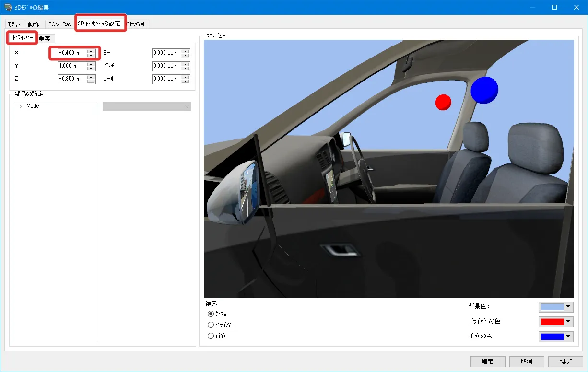This screenshot has height=372, width=588.
Task: Select the ドライバー view radio button
Action: pyautogui.click(x=211, y=325)
